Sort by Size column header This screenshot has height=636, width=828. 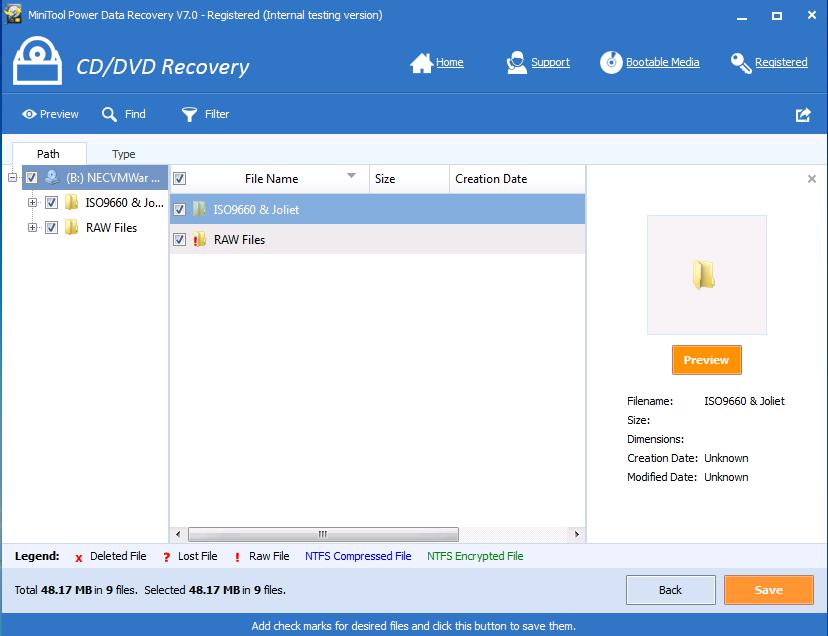point(409,179)
